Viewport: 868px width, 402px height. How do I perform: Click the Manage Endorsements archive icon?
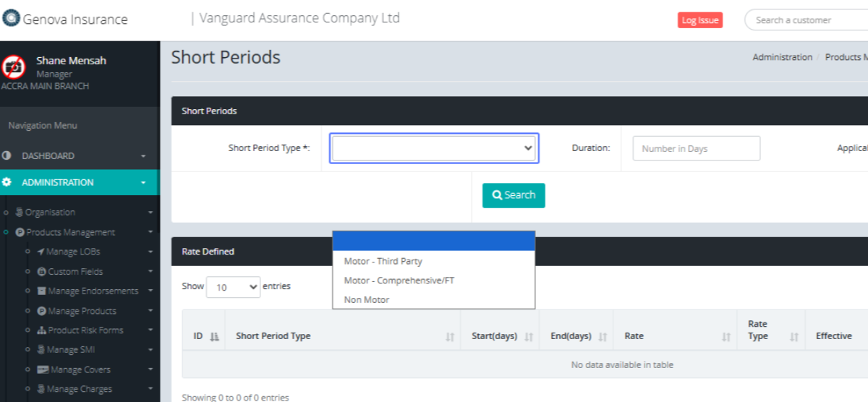click(41, 291)
